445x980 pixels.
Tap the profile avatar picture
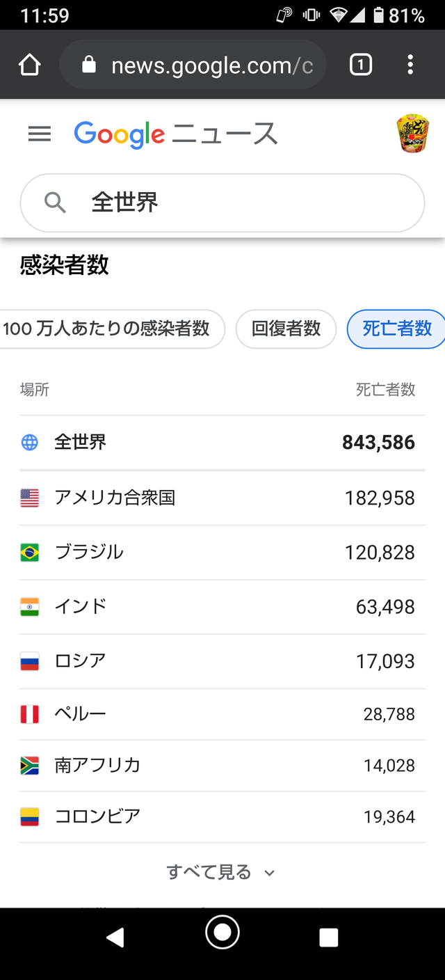click(x=412, y=134)
